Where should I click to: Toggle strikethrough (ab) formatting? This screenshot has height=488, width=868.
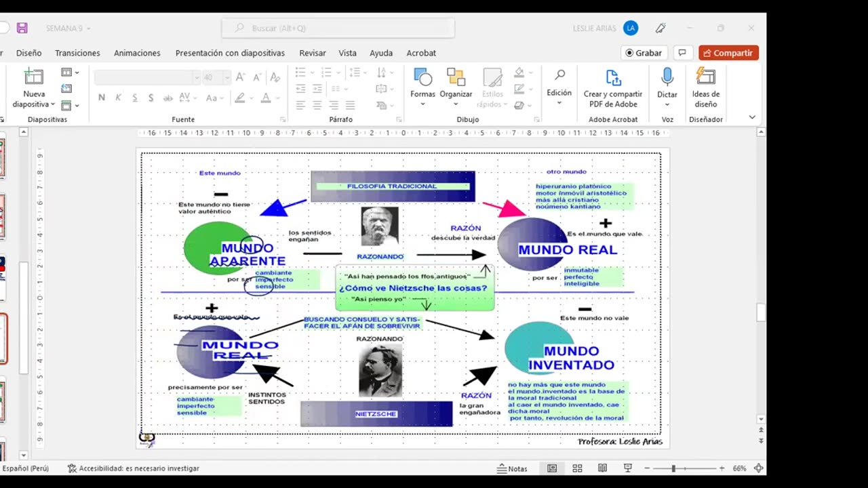pyautogui.click(x=167, y=98)
